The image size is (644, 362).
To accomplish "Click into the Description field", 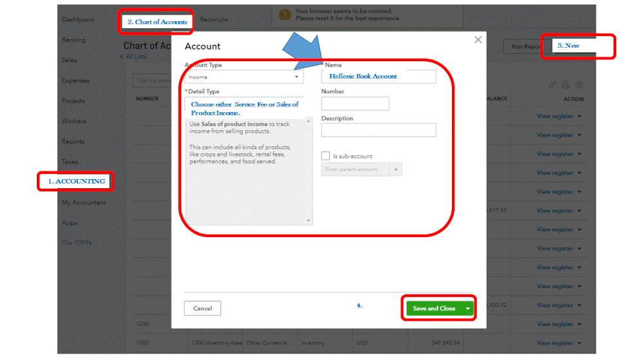I will (378, 130).
